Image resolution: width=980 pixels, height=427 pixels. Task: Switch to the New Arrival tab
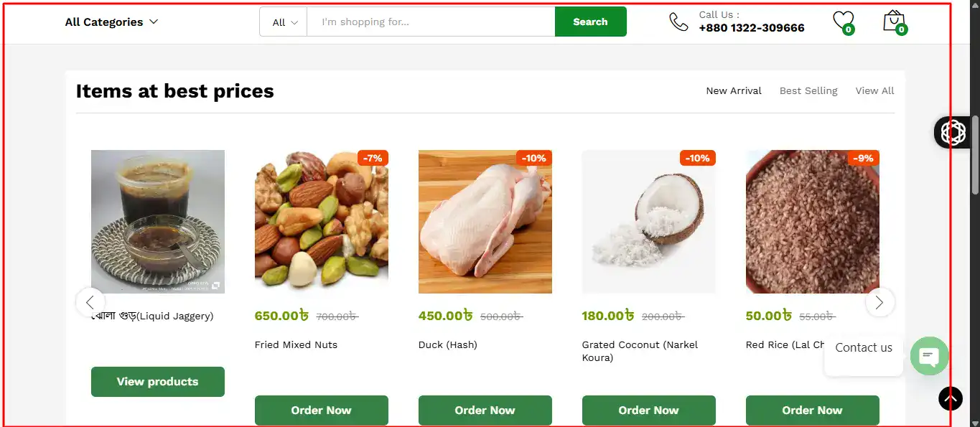pyautogui.click(x=733, y=90)
